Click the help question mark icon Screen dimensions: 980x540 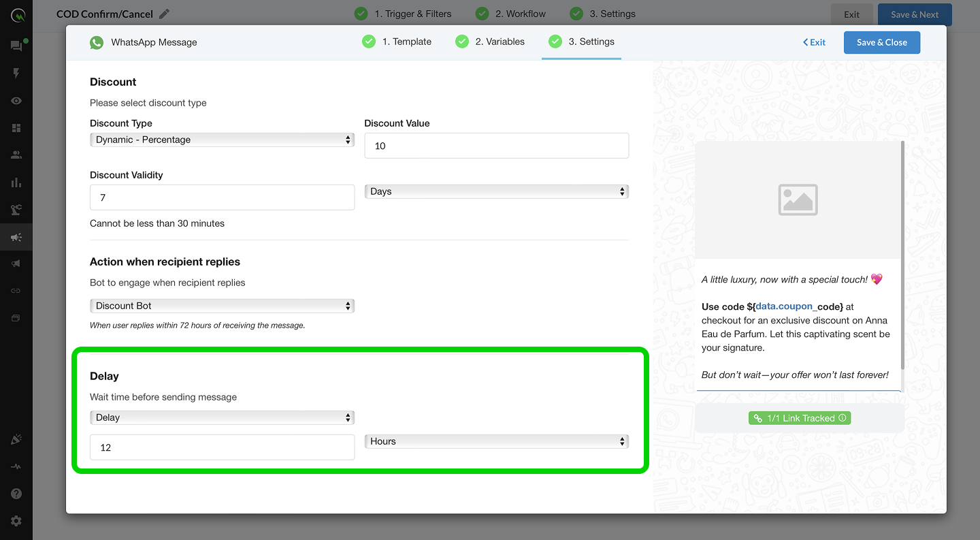[16, 494]
